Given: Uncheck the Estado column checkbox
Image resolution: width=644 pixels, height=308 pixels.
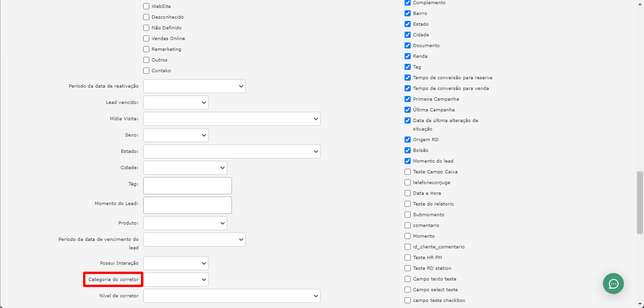Looking at the screenshot, I should [408, 24].
